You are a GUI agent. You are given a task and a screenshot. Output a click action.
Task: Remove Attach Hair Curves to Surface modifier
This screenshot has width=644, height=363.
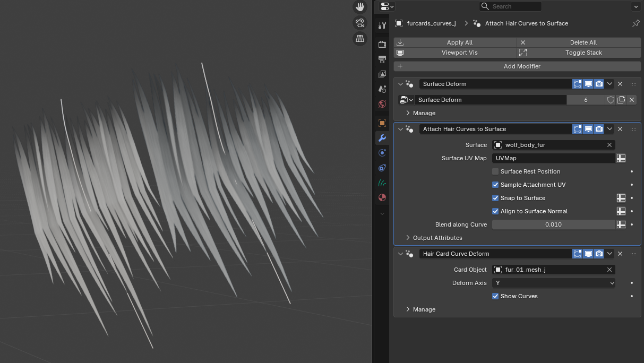(620, 129)
